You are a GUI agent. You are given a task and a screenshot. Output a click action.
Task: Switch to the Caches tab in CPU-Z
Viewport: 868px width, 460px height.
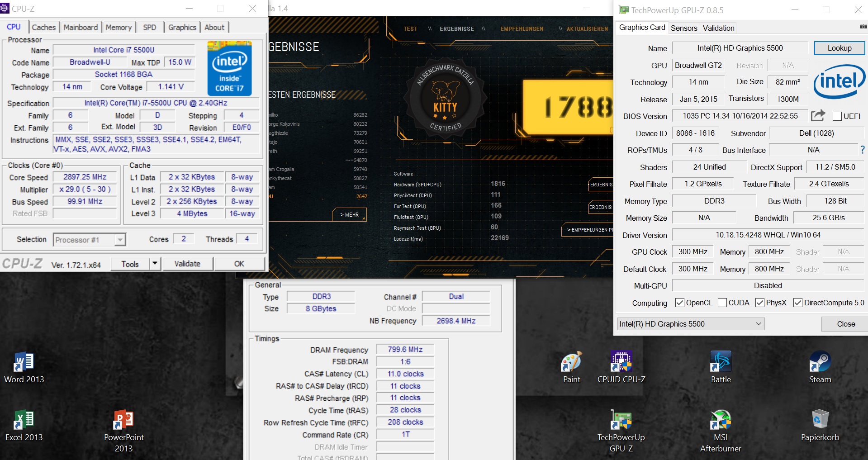(x=44, y=27)
